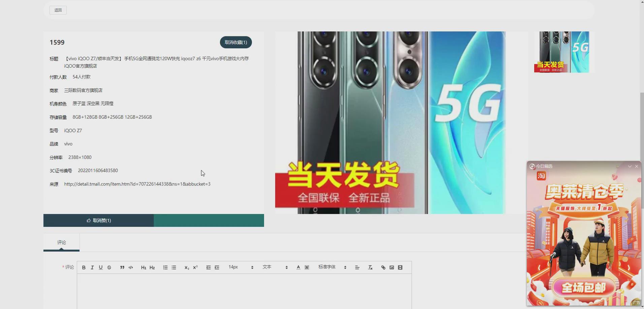Screen dimensions: 644x309
Task: Insert a code block in the editor
Action: point(131,268)
